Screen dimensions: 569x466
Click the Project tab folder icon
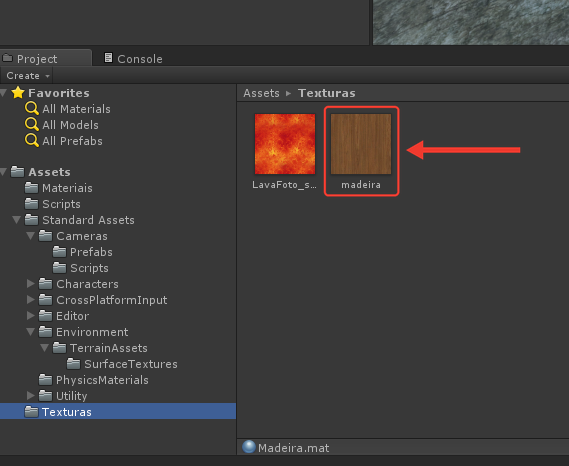click(x=7, y=58)
